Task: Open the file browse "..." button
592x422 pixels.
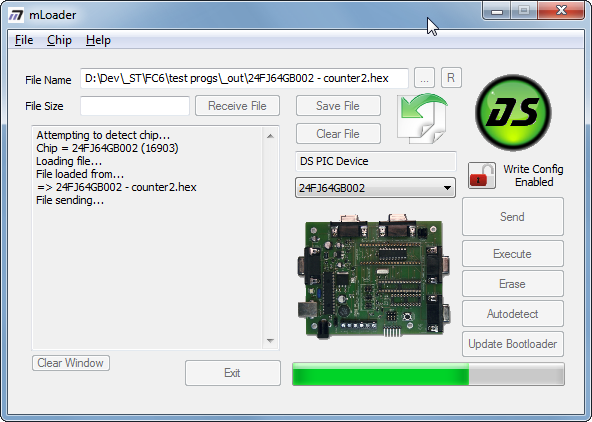Action: point(424,78)
